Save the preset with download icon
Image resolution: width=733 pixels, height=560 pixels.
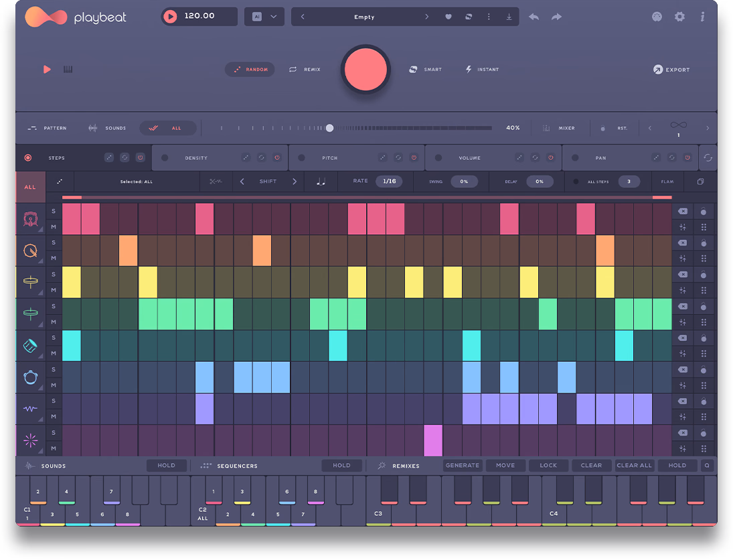tap(509, 17)
